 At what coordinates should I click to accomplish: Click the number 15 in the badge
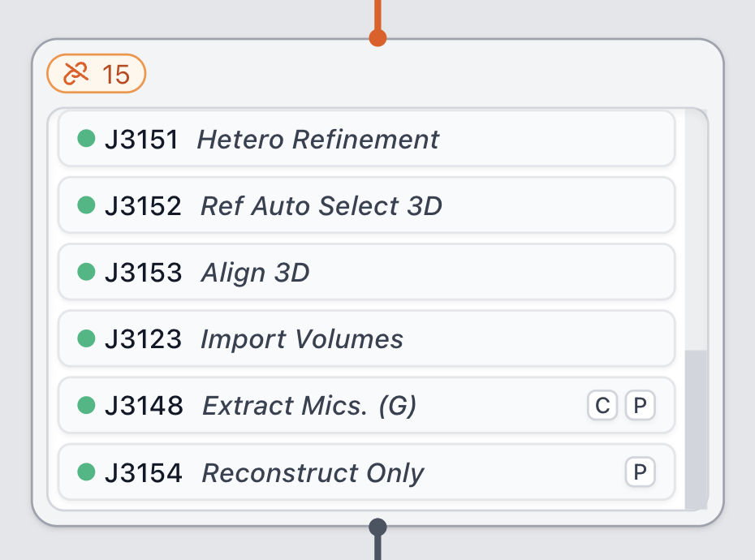pyautogui.click(x=116, y=75)
